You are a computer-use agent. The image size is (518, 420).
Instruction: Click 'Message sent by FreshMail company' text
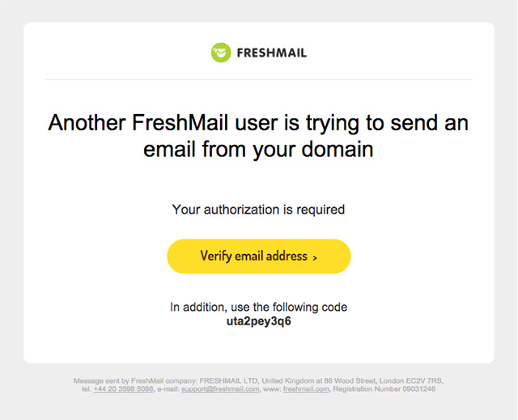coord(135,380)
